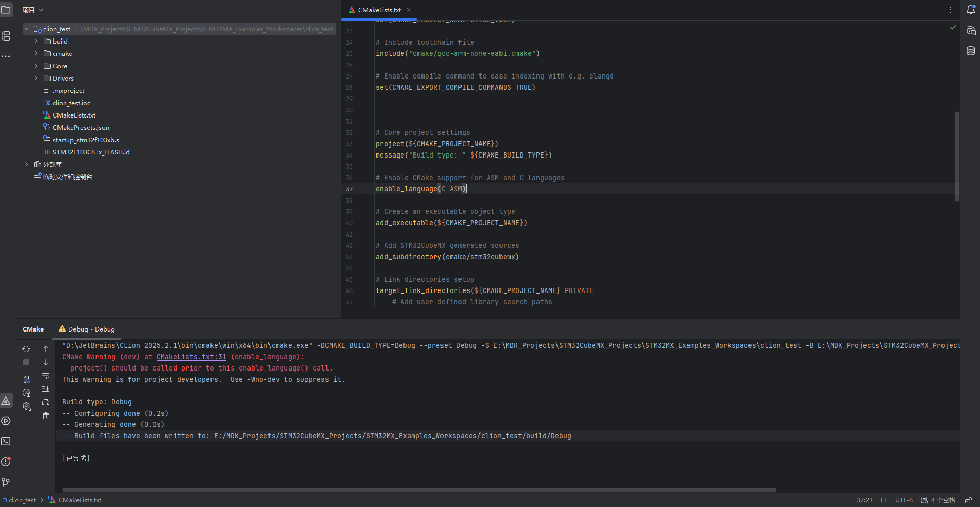Expand the Drivers folder

click(36, 78)
